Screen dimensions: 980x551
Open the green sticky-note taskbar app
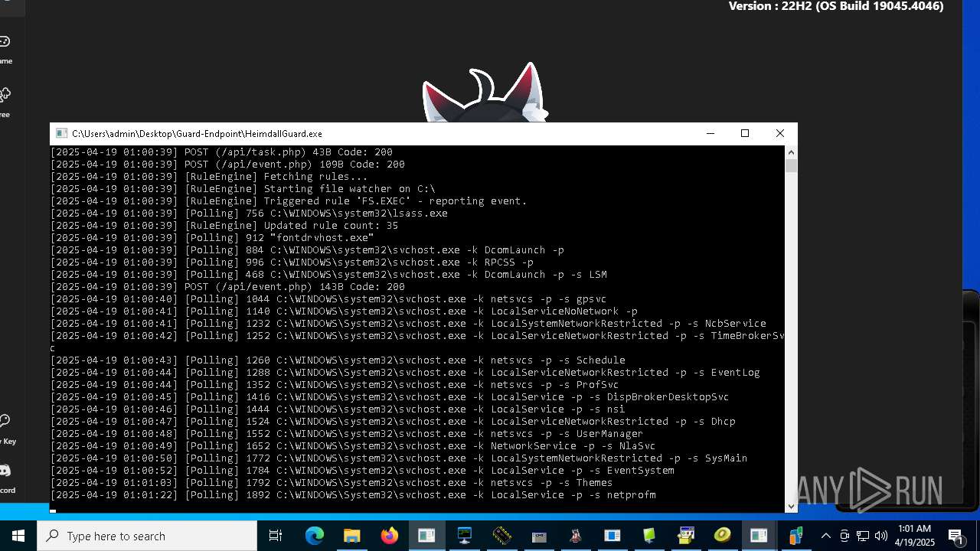649,536
